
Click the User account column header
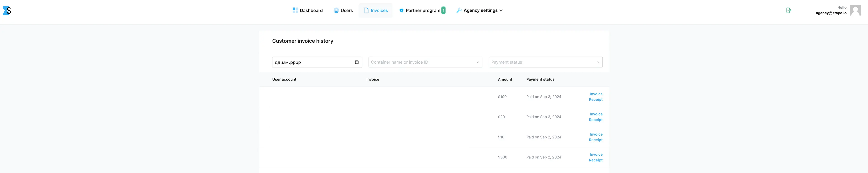tap(284, 79)
